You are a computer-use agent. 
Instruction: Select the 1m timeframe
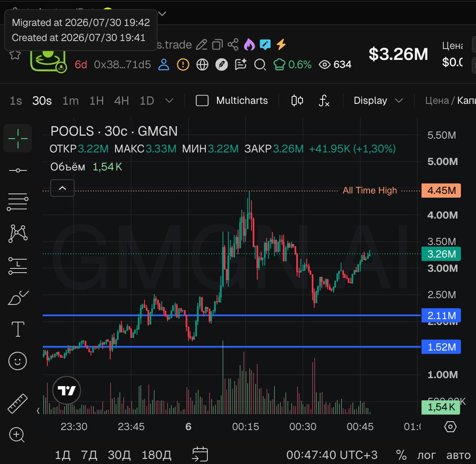pos(70,101)
